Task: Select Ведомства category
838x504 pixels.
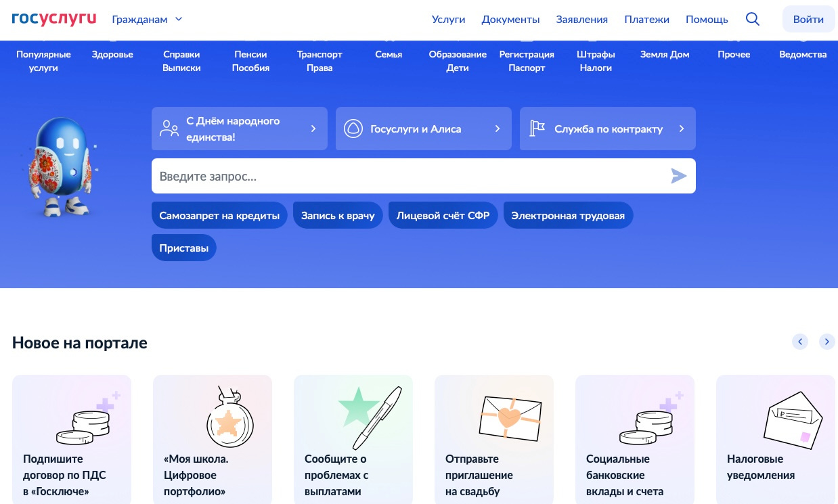Action: point(803,54)
